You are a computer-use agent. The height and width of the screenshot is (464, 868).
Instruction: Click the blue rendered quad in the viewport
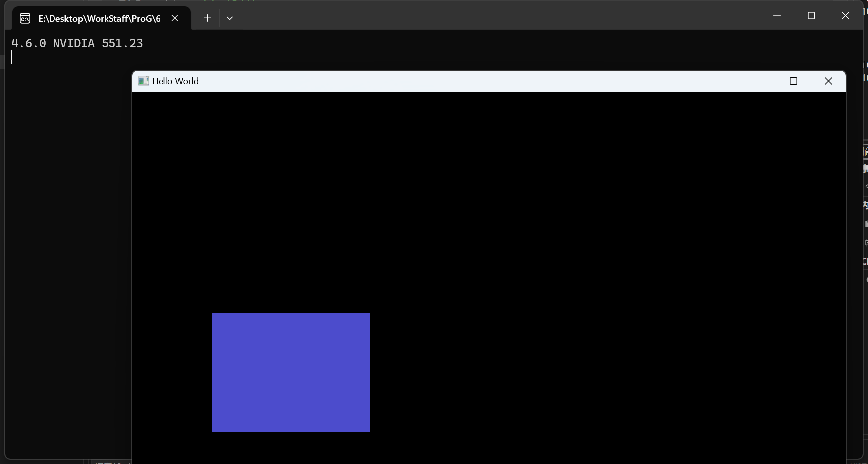tap(291, 373)
